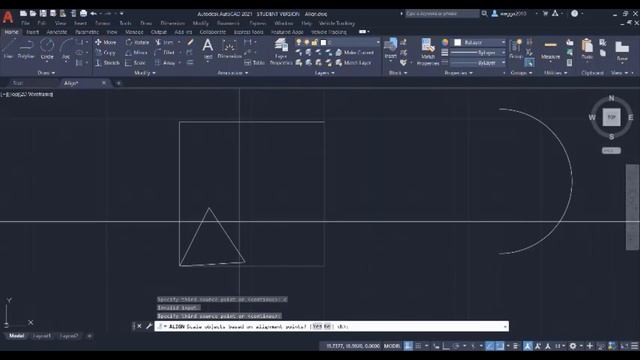640x360 pixels.
Task: Insert a Table
Action: tap(254, 63)
